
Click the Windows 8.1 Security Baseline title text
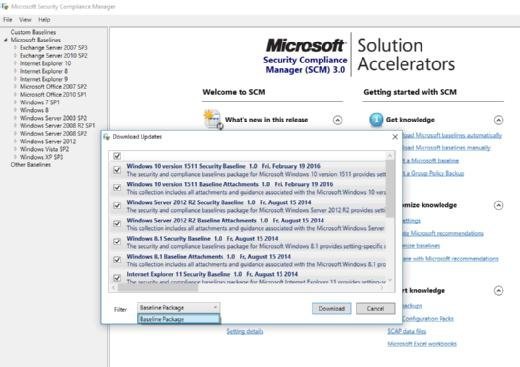[168, 238]
